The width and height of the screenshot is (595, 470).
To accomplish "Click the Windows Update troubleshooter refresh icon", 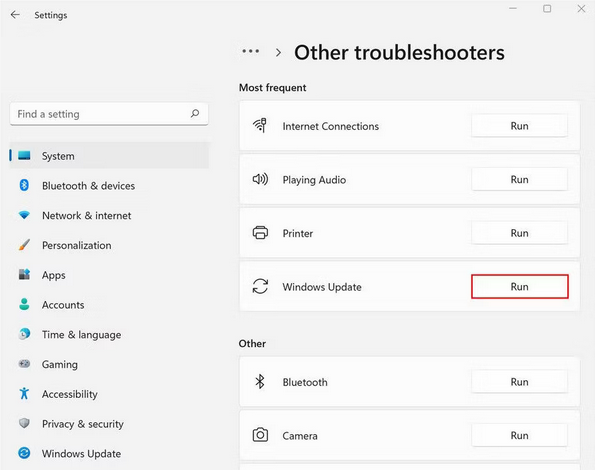I will coord(260,286).
